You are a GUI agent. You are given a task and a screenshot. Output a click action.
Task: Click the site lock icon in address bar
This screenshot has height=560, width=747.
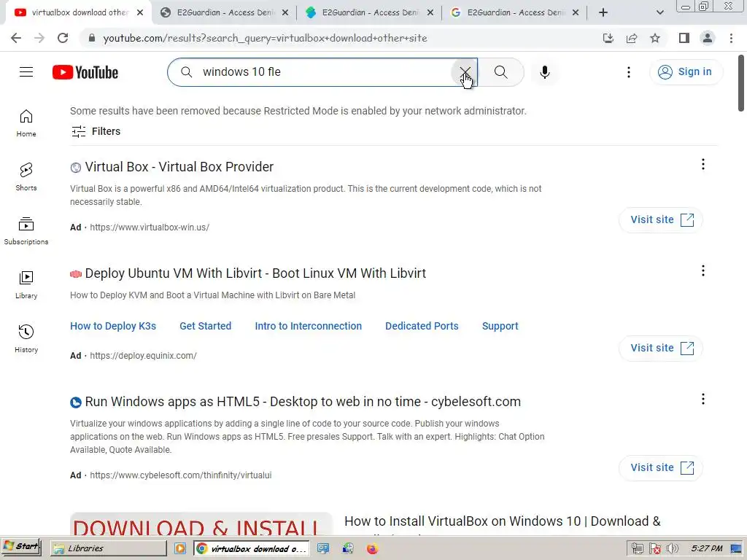[x=92, y=38]
